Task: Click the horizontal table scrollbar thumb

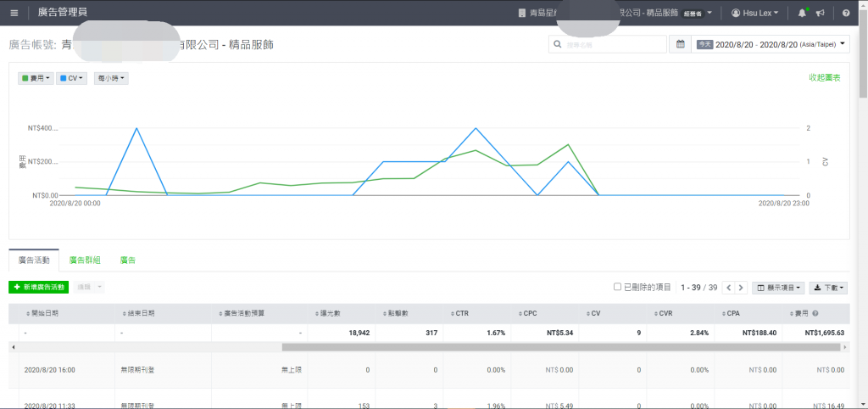Action: point(561,347)
